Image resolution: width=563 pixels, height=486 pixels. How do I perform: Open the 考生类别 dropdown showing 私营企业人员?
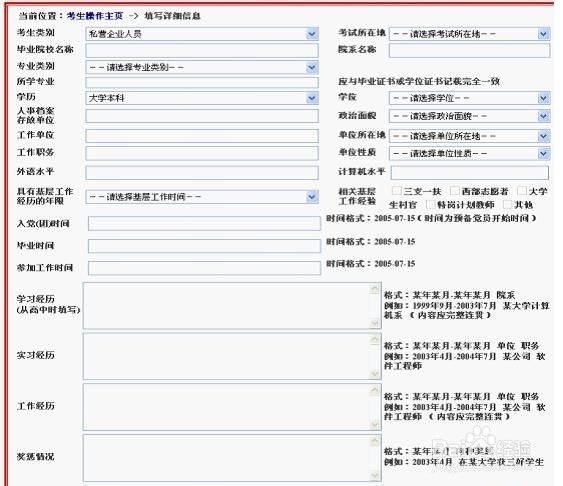point(202,34)
